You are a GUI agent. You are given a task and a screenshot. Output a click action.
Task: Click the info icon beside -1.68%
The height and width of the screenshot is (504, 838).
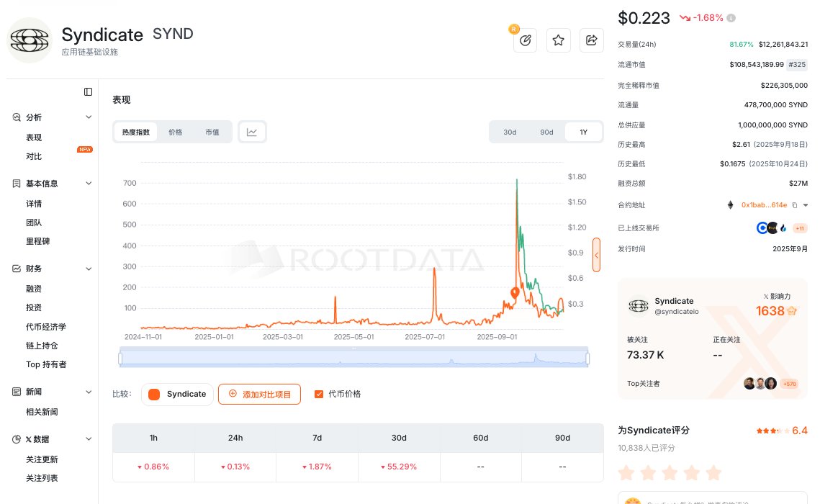pos(731,18)
